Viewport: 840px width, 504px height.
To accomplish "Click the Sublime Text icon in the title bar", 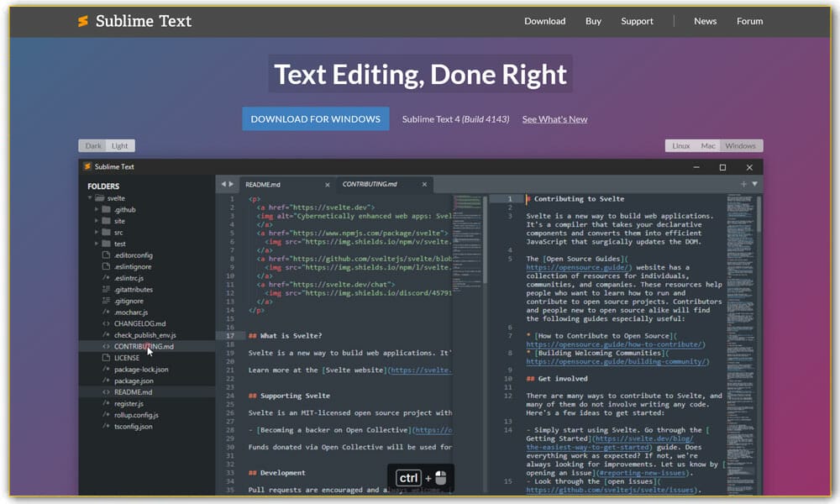I will (87, 166).
